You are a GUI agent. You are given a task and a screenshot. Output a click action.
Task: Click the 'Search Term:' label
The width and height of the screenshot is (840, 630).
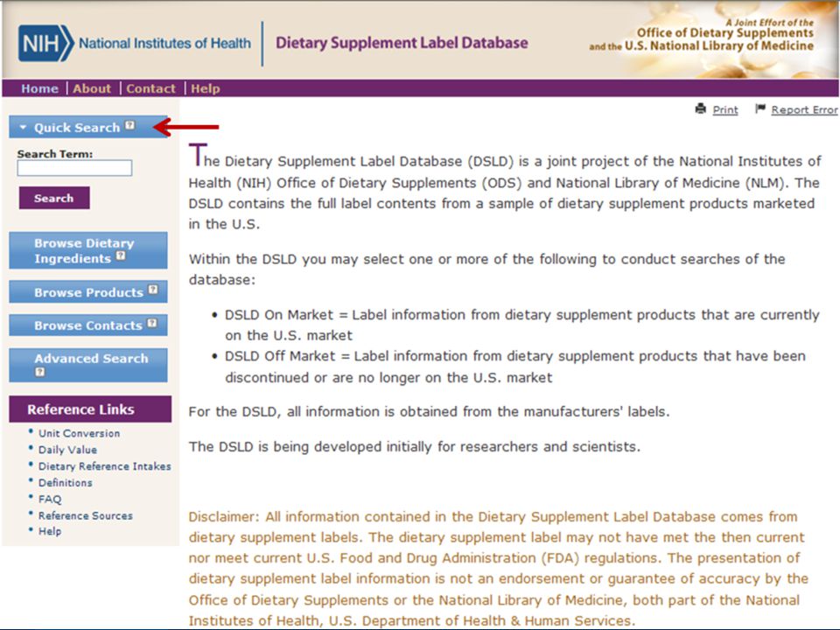point(54,154)
